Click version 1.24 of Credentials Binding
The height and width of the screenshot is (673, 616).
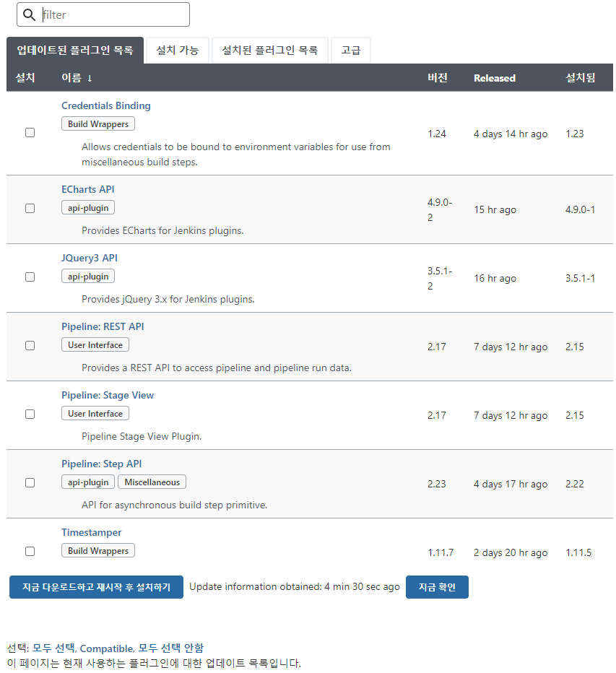point(437,134)
